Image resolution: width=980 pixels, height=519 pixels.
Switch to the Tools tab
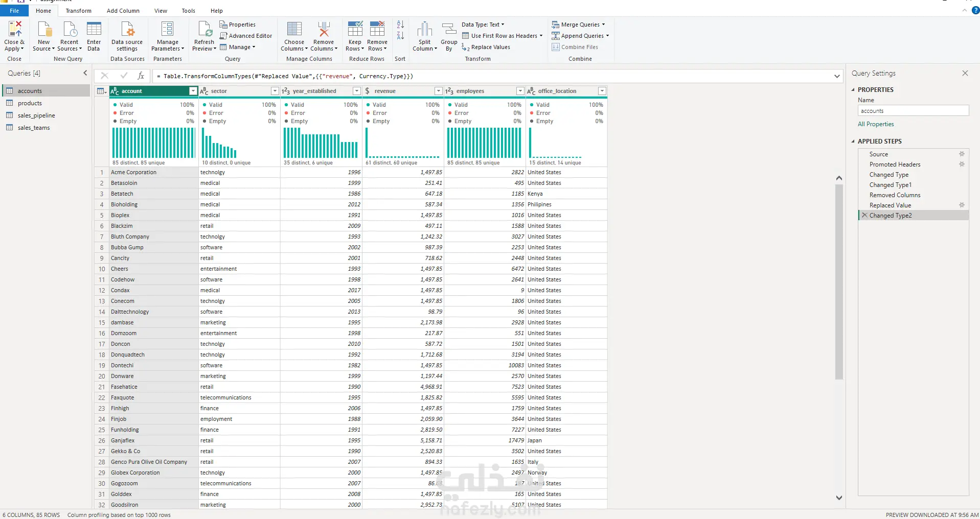188,11
